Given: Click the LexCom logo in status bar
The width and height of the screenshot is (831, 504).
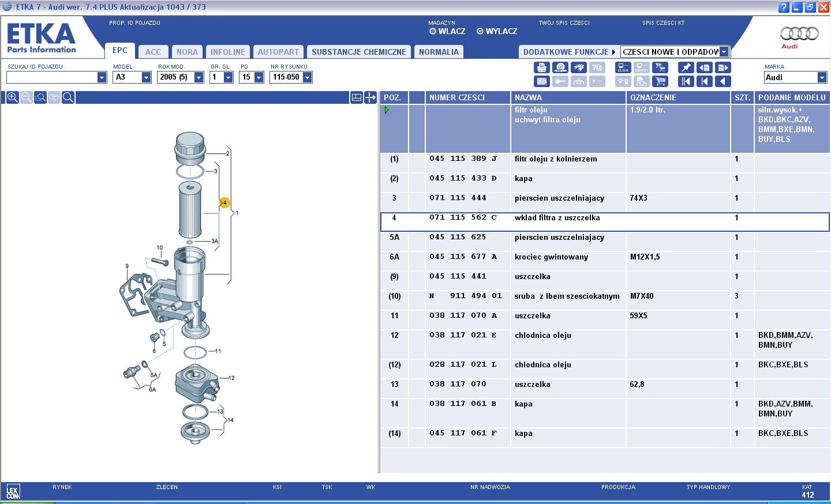Looking at the screenshot, I should [x=13, y=491].
